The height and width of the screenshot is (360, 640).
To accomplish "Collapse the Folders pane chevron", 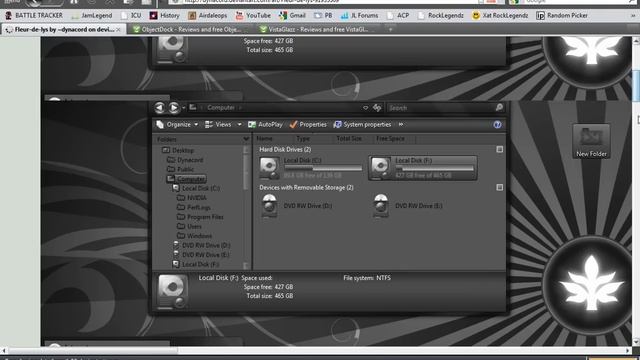I will [246, 139].
